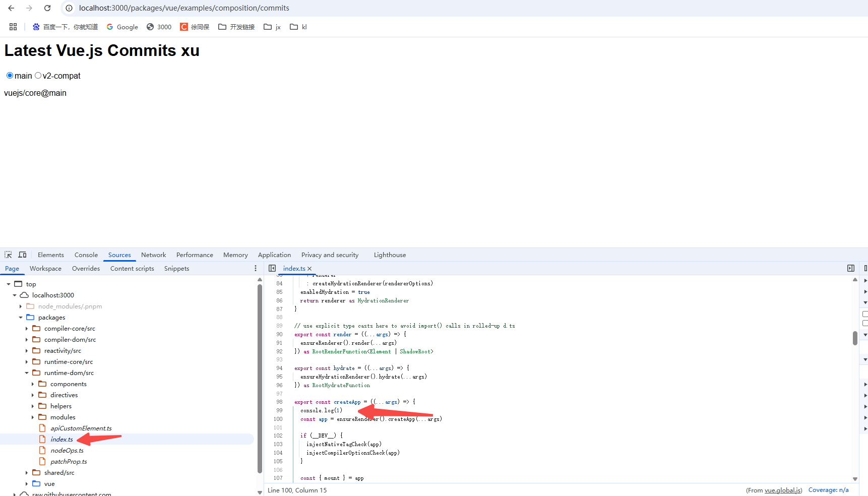Select the main branch radio button
The width and height of the screenshot is (868, 496).
[x=10, y=76]
